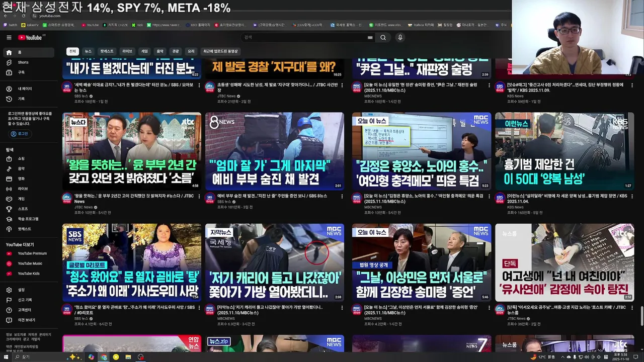
Task: Open JTBC News channel name under '왕을 뜻하는'
Action: pyautogui.click(x=84, y=207)
